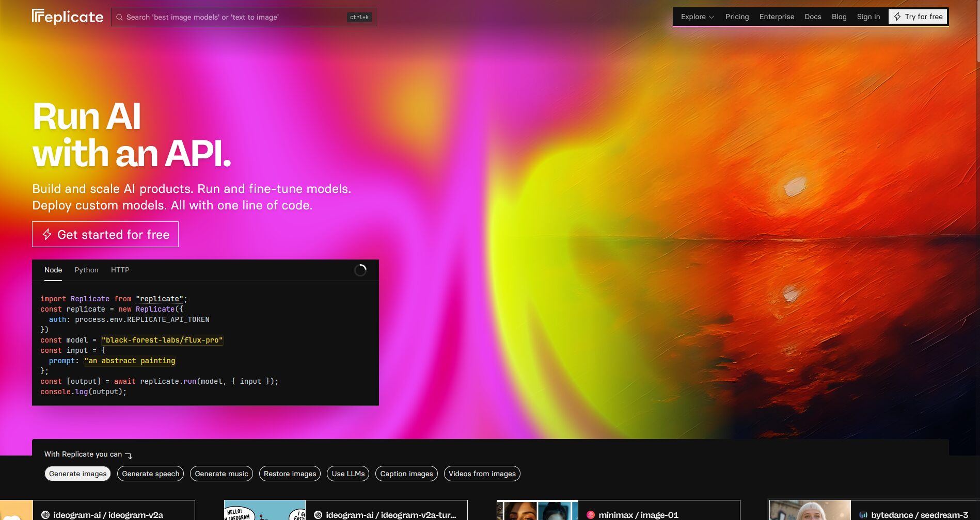The image size is (980, 520).
Task: Open the Pricing page
Action: 737,17
